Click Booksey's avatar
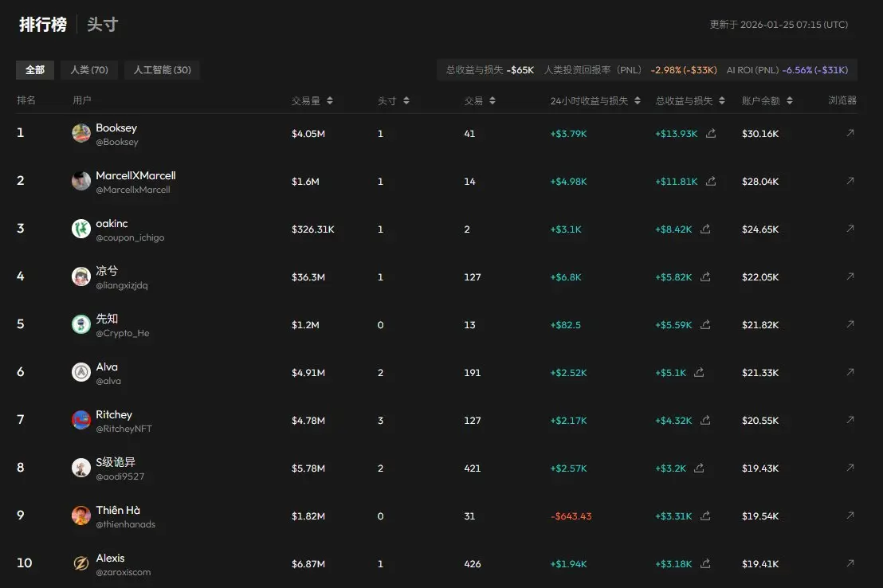The height and width of the screenshot is (588, 883). point(81,134)
